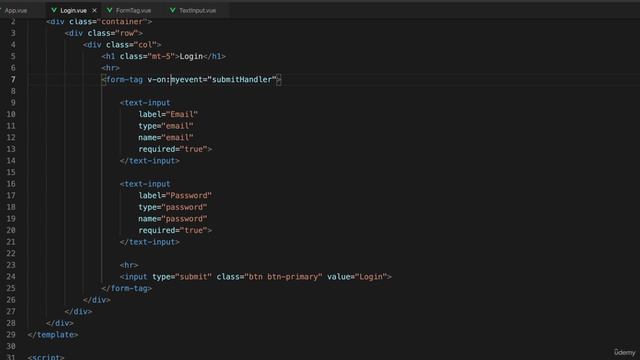Viewport: 640px width, 360px height.
Task: Click the closing text-input tag on line 21
Action: (x=149, y=242)
